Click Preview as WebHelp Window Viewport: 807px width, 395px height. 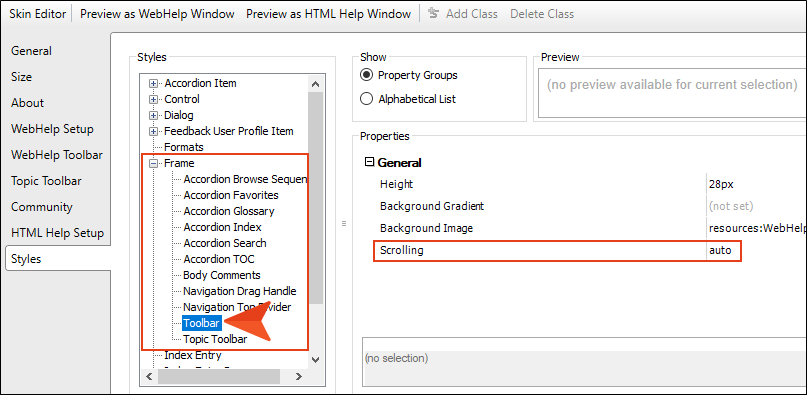[157, 14]
